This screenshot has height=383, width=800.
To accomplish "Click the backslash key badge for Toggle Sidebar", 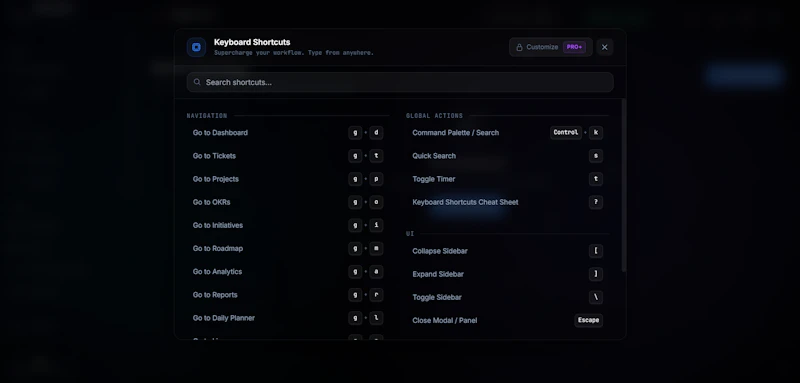I will click(x=596, y=297).
